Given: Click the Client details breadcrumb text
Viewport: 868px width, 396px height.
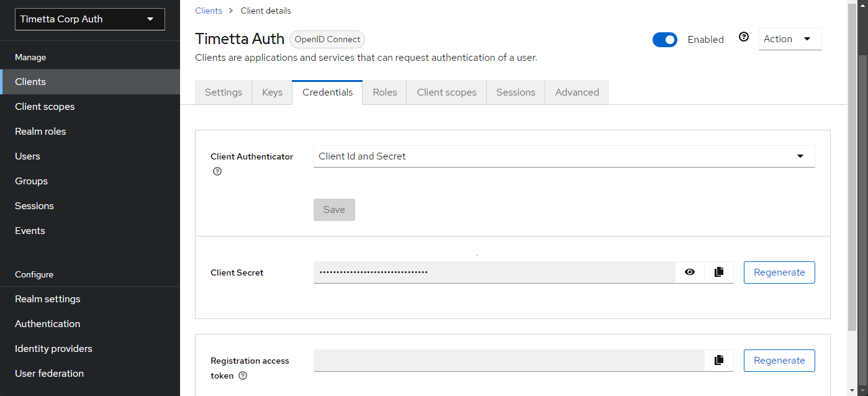Looking at the screenshot, I should [266, 11].
